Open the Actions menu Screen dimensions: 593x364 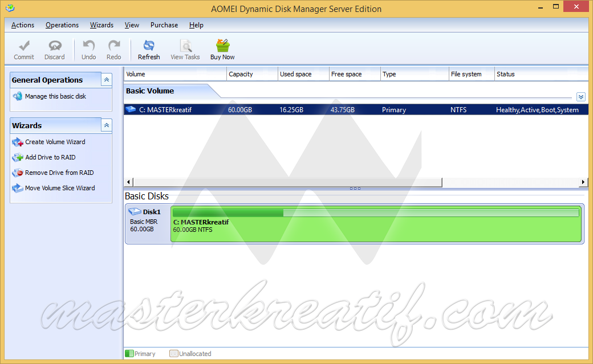[23, 25]
